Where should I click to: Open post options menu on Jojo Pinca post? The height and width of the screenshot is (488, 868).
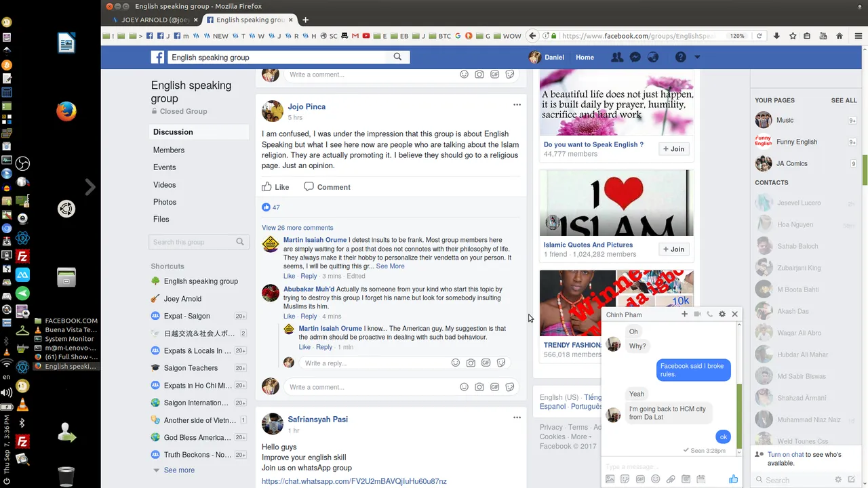(517, 104)
